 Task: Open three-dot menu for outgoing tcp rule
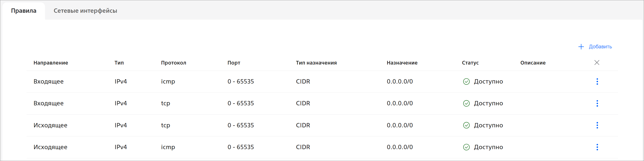click(x=597, y=125)
